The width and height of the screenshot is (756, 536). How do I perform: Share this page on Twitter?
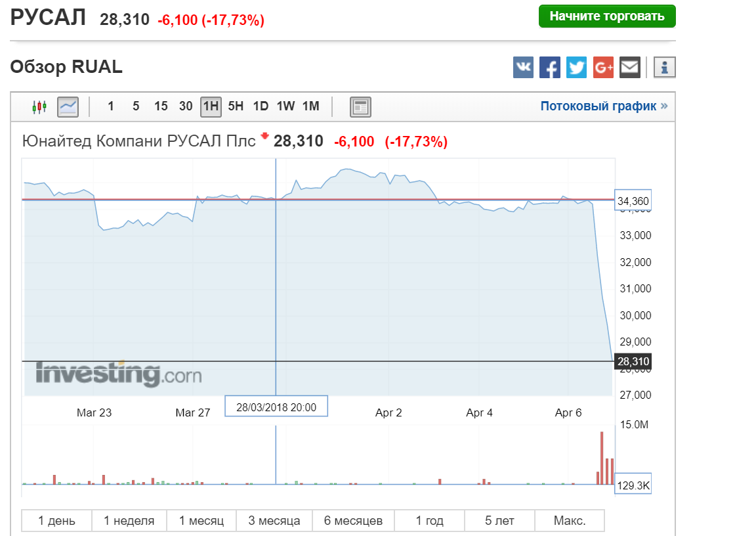click(x=576, y=67)
